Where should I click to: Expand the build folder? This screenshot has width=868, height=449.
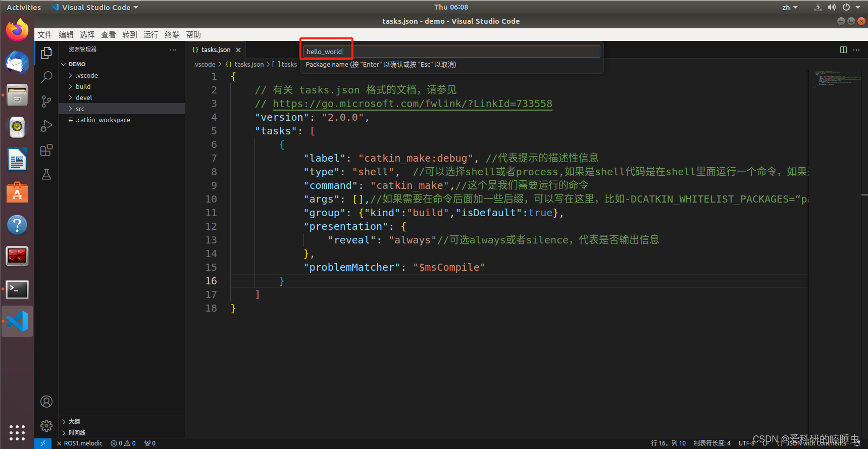pyautogui.click(x=122, y=86)
